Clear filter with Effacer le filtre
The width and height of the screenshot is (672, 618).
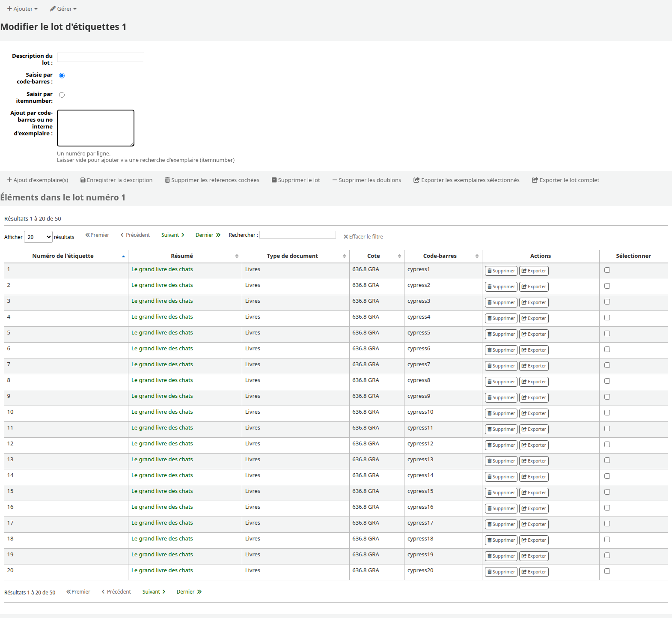click(x=363, y=237)
